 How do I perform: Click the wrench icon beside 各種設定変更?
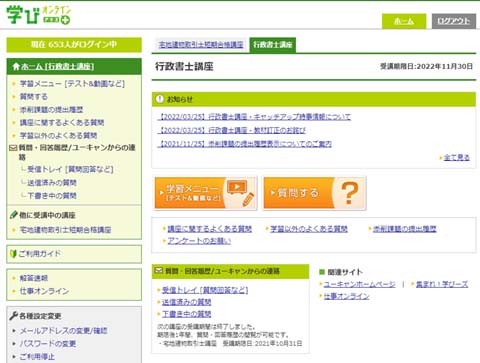14,316
